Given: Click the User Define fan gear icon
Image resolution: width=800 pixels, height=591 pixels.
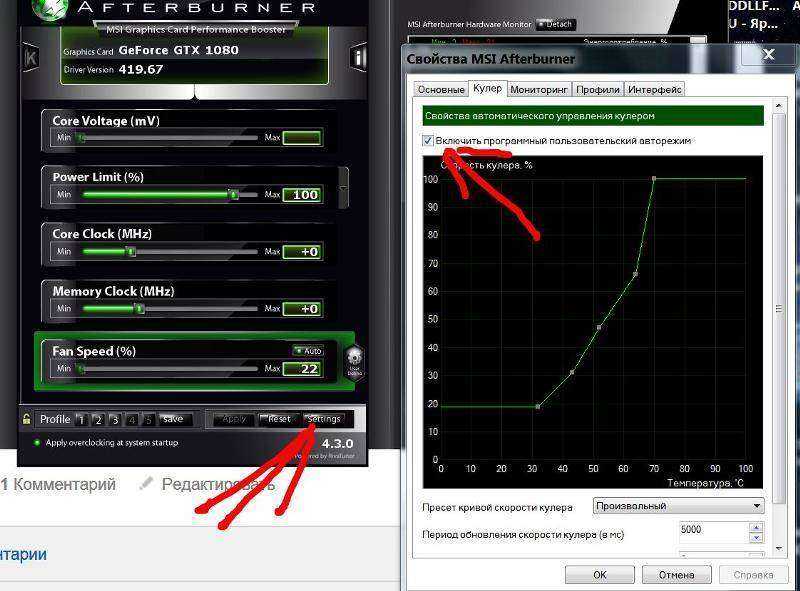Looking at the screenshot, I should click(355, 362).
